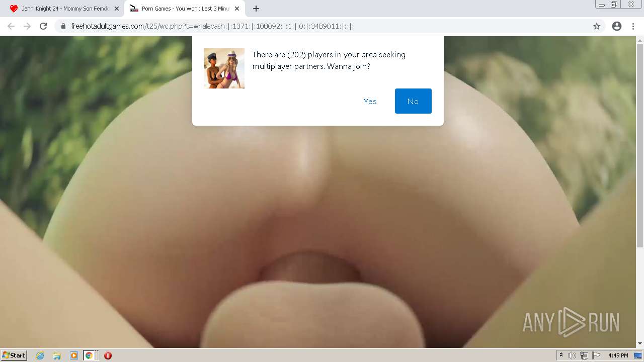Open the taskbar media player icon

click(73, 355)
